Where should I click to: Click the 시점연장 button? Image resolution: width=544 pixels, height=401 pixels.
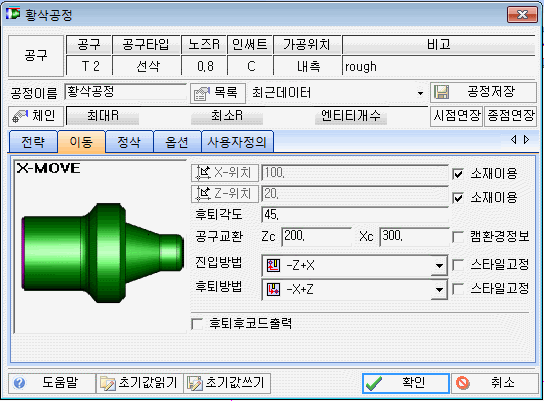(x=457, y=116)
